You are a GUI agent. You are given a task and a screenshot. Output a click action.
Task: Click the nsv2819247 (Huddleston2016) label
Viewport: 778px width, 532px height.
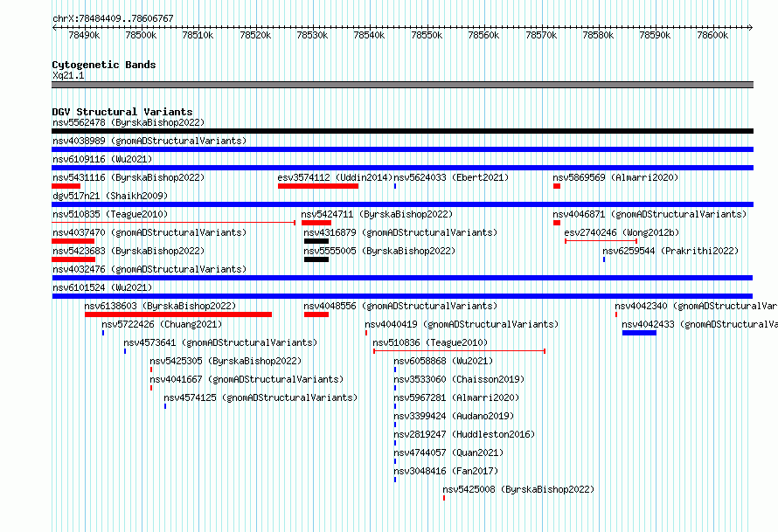point(464,434)
